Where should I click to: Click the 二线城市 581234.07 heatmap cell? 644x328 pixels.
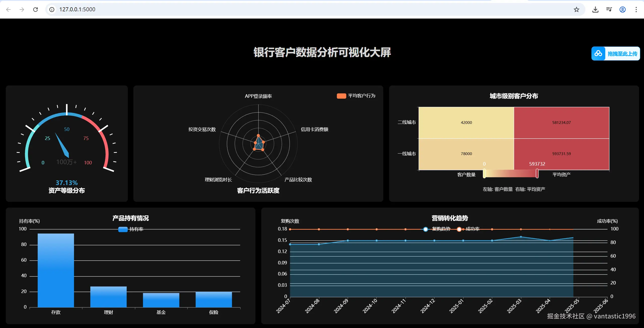(x=561, y=123)
